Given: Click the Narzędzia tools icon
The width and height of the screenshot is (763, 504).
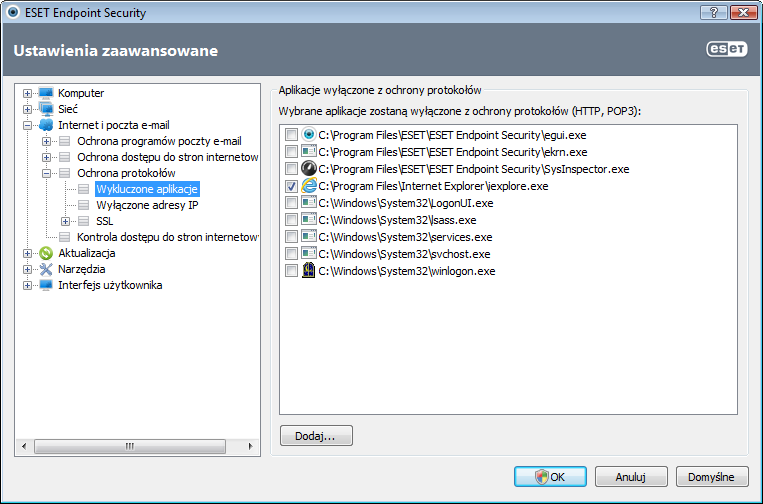Looking at the screenshot, I should point(46,269).
